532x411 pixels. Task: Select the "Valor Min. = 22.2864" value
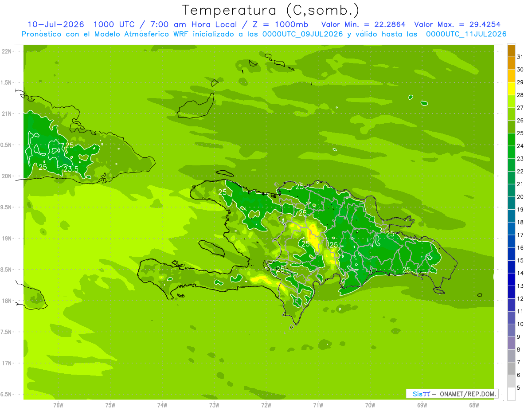[x=363, y=24]
